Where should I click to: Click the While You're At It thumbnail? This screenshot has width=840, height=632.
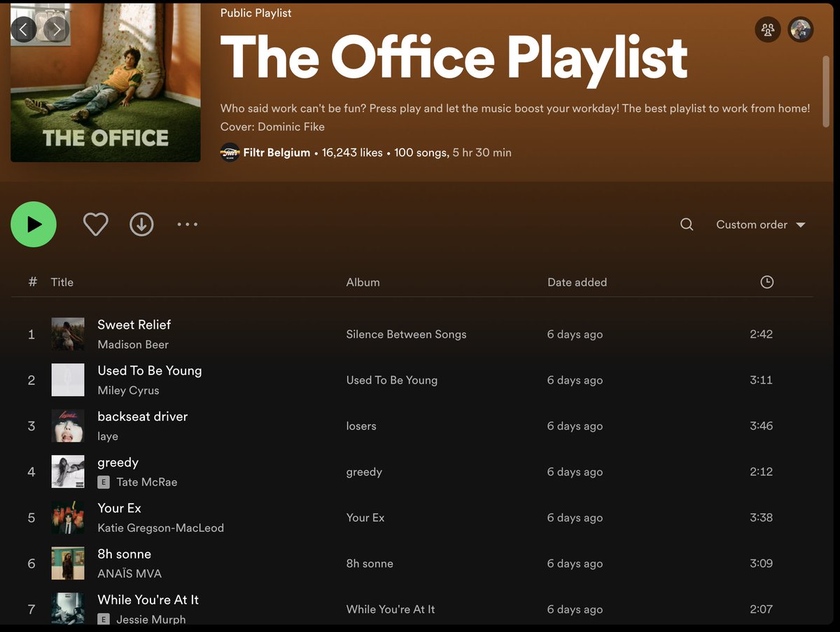point(68,608)
